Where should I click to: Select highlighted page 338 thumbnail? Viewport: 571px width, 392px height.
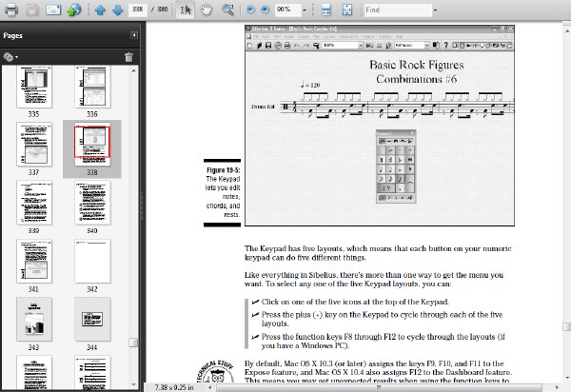(92, 144)
